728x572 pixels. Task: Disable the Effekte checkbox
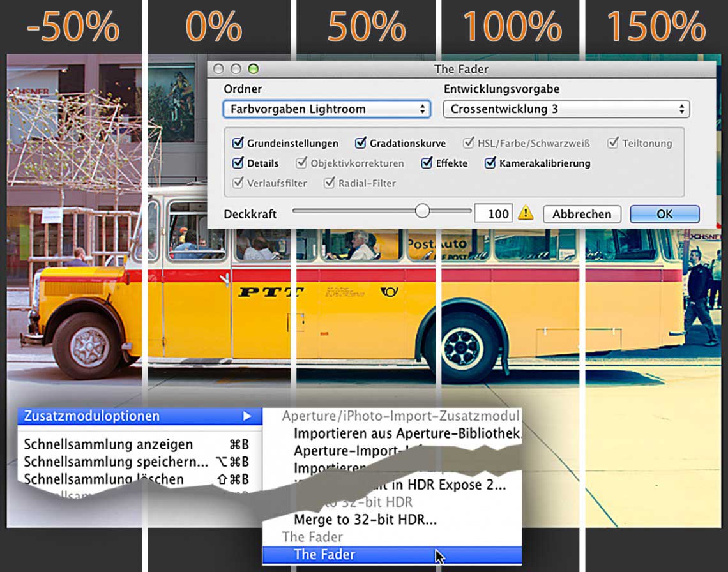click(427, 163)
